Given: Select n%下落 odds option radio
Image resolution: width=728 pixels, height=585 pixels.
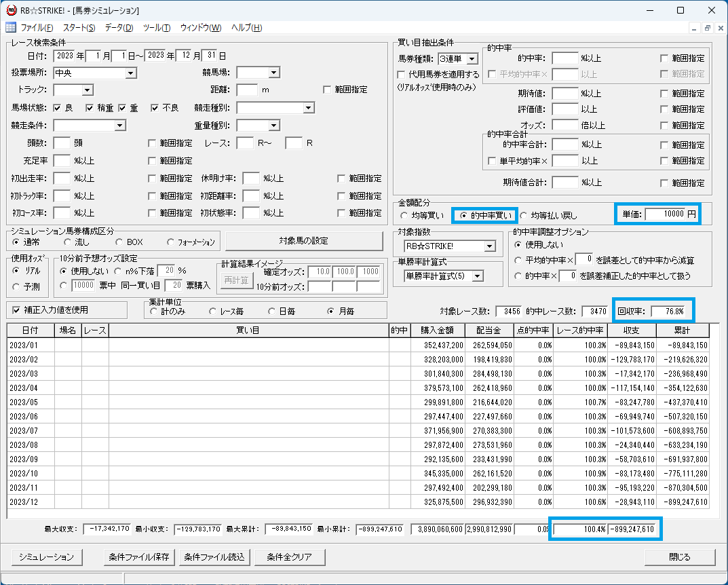Looking at the screenshot, I should (x=117, y=271).
